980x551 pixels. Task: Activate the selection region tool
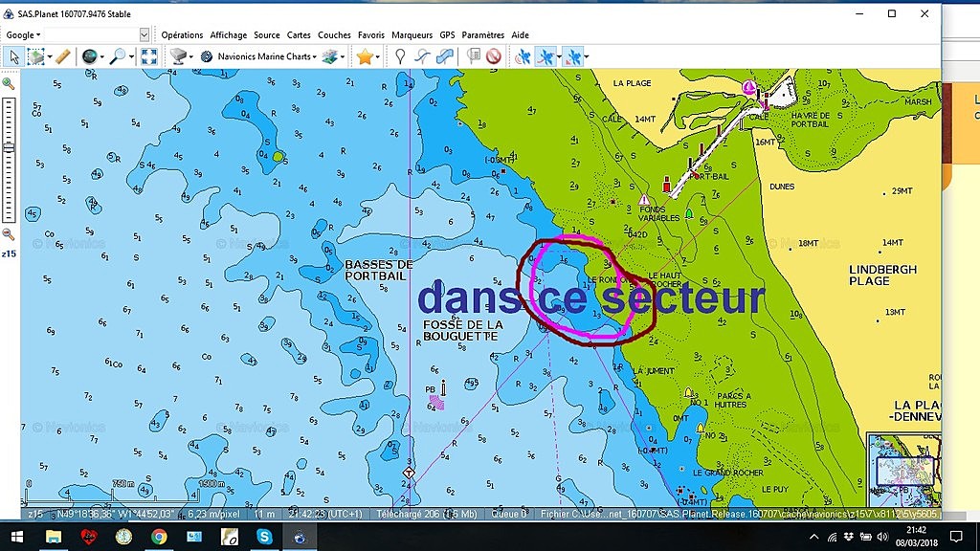click(x=36, y=56)
